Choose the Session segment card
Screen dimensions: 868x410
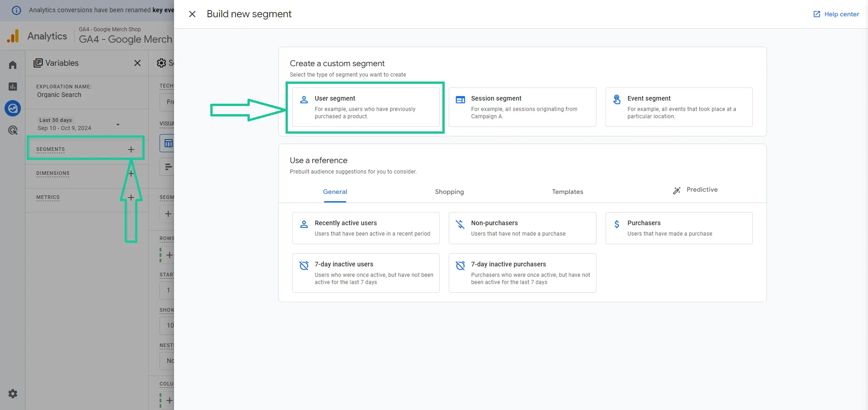pos(522,107)
